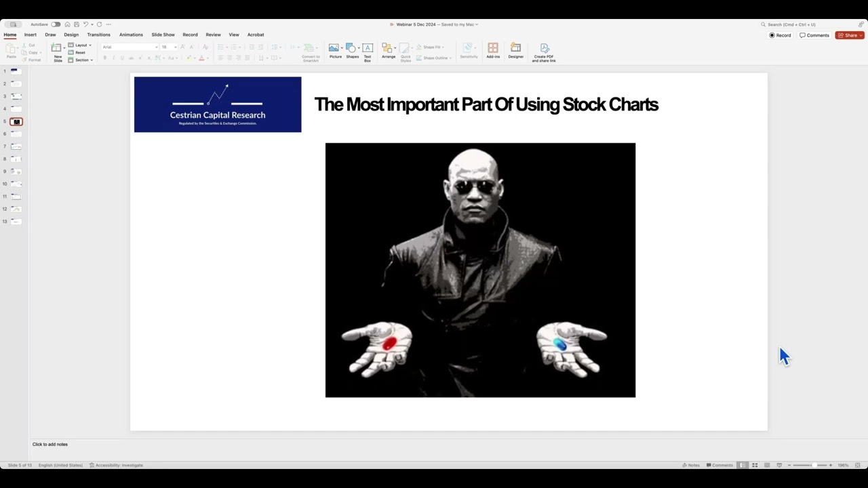868x488 pixels.
Task: Click the Reset slide button
Action: click(x=77, y=52)
